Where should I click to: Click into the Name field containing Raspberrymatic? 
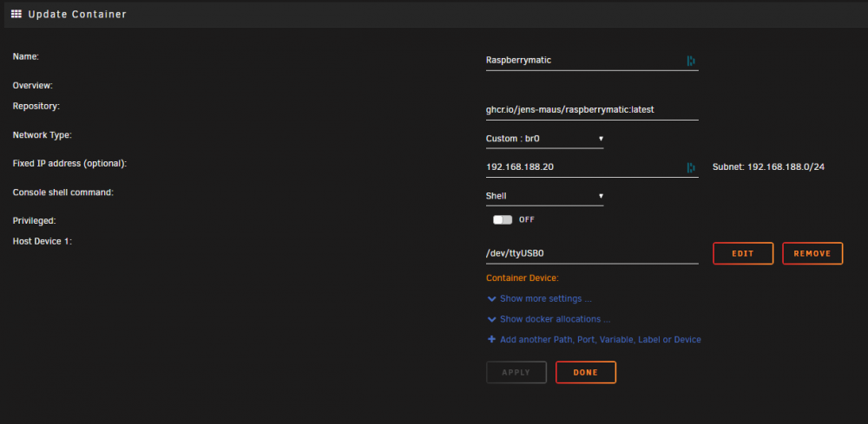(x=592, y=61)
